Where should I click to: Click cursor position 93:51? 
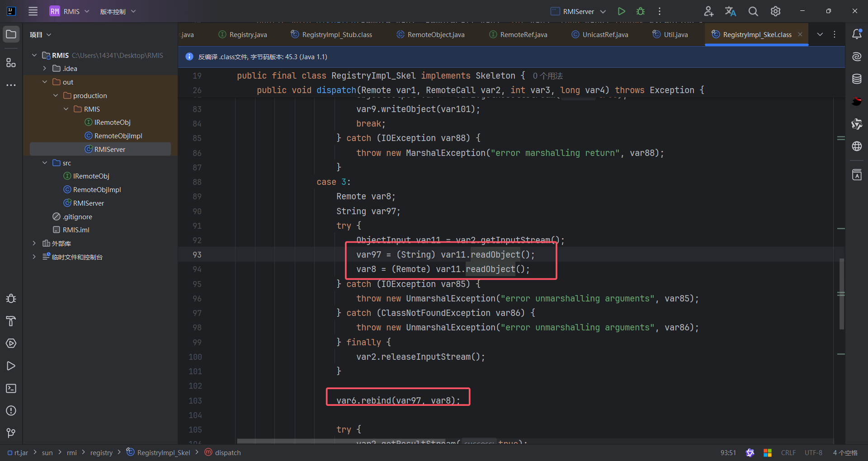pos(728,453)
